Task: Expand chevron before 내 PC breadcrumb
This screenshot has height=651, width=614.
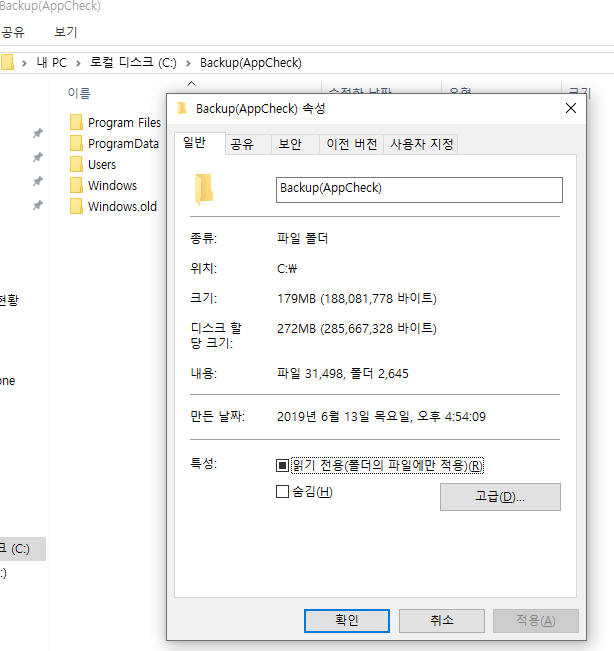Action: [24, 63]
